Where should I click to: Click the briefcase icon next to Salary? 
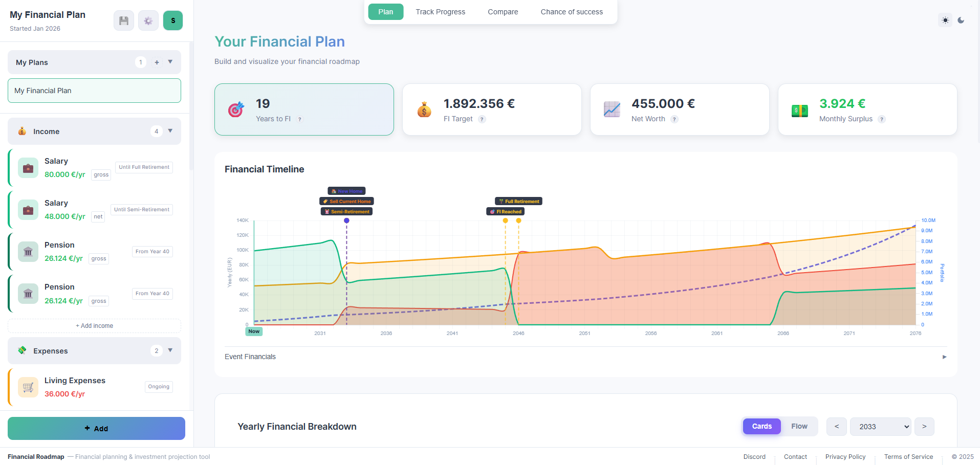tap(28, 167)
